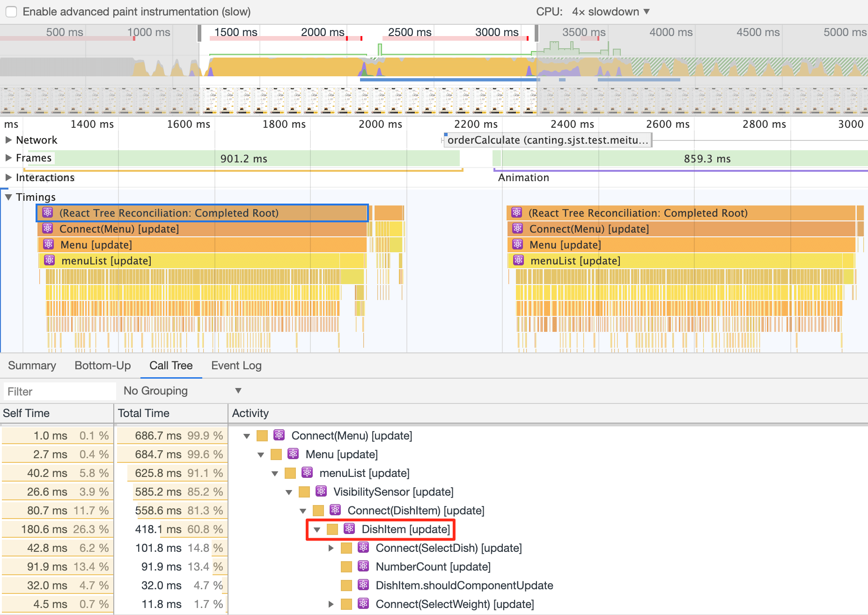Expand the Connect(SelectDish) [update] tree row
The image size is (868, 615).
coord(331,548)
